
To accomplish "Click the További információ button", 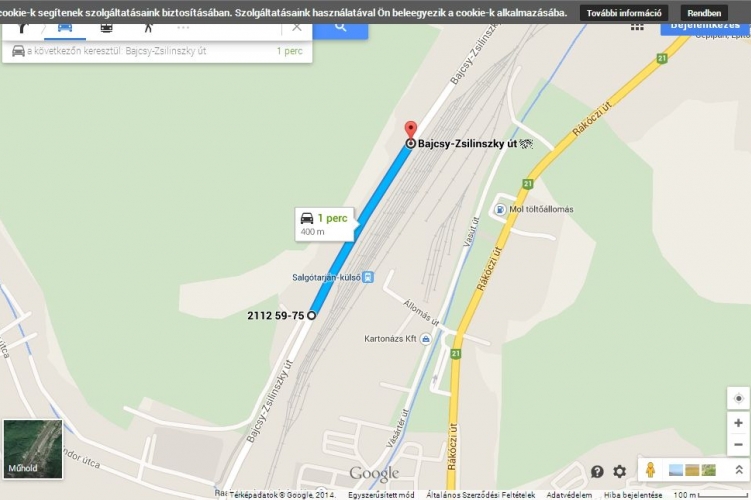I will coord(624,13).
